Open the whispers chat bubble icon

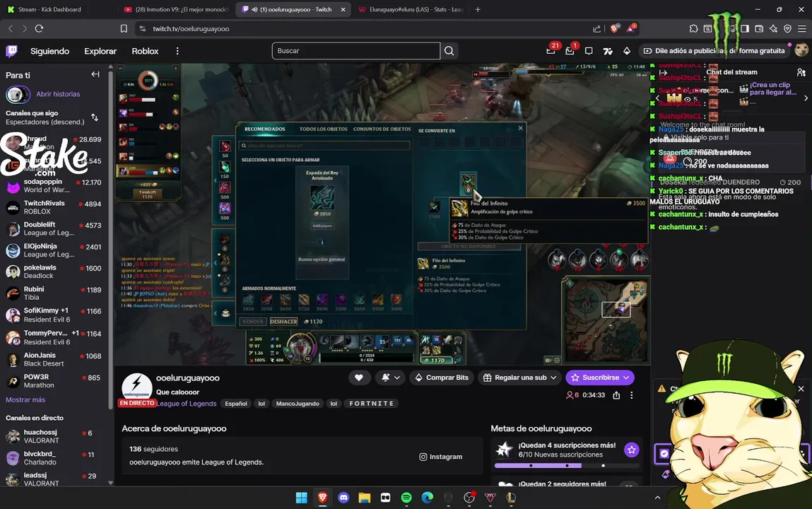coord(589,51)
